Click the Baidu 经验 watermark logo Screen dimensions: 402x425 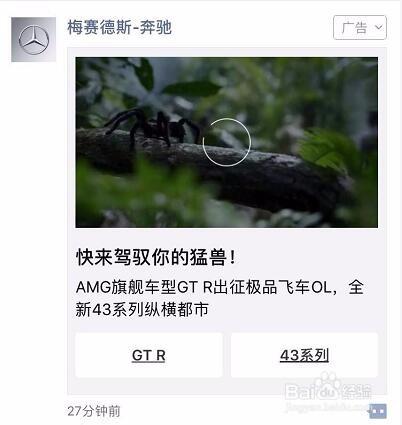(x=328, y=391)
